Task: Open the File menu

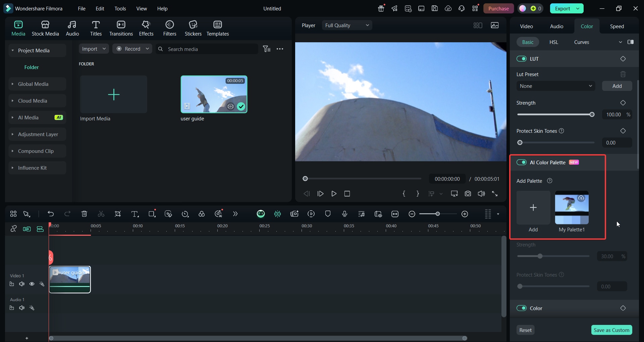Action: [82, 8]
